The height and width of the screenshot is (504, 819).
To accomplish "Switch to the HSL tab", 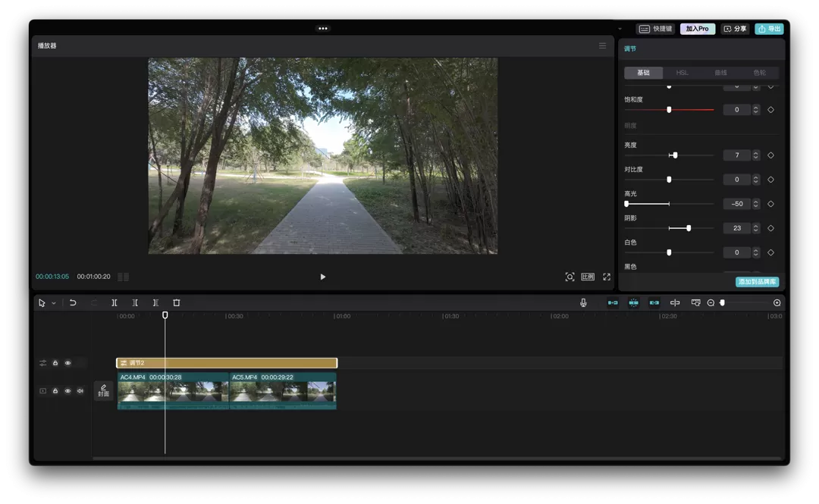I will 682,73.
